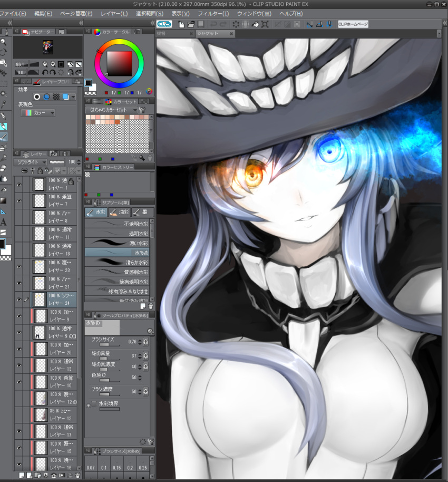The width and height of the screenshot is (448, 482).
Task: Switch to the ジャケット canvas tab
Action: click(214, 34)
